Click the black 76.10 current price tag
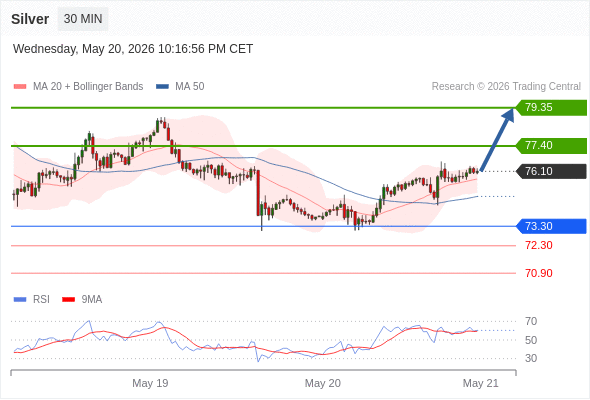The width and height of the screenshot is (590, 400). click(x=551, y=172)
